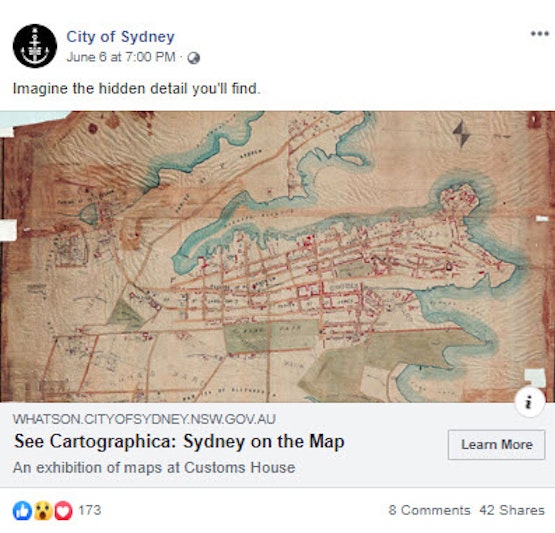Click the green park area on the map
555x533 pixels.
pos(271,337)
